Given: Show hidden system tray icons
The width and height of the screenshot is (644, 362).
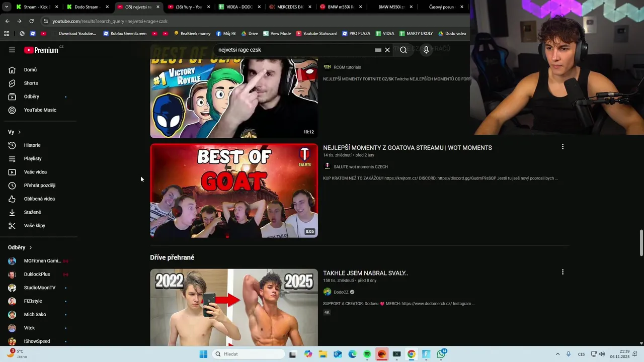Looking at the screenshot, I should point(557,354).
